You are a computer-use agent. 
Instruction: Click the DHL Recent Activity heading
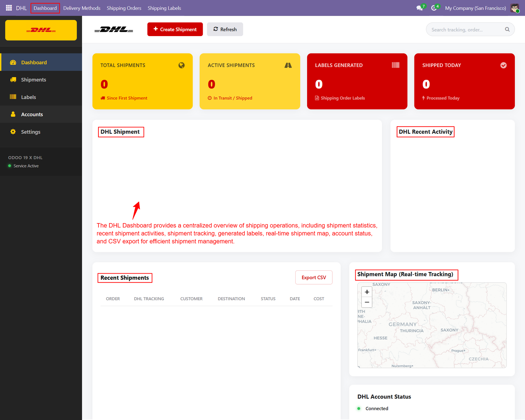426,132
